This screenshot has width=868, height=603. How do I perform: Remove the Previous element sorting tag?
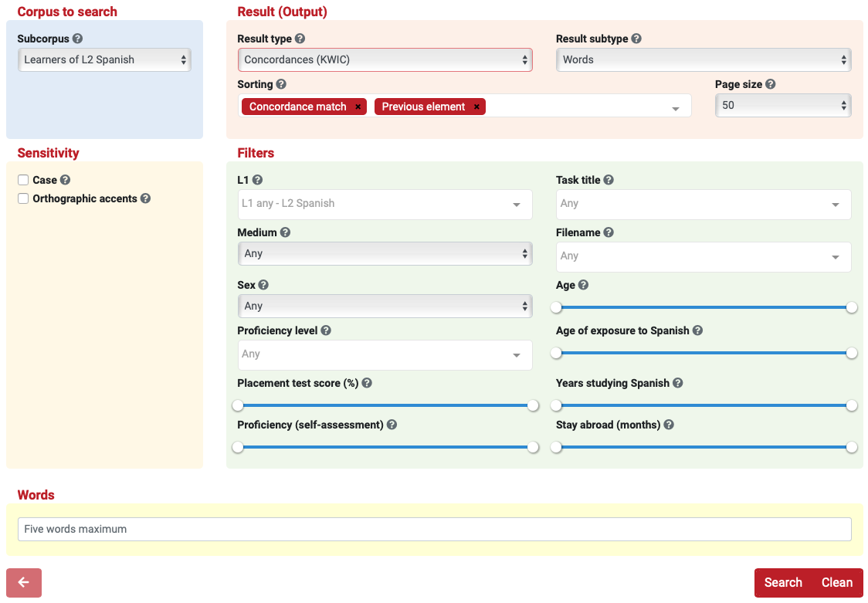(476, 107)
